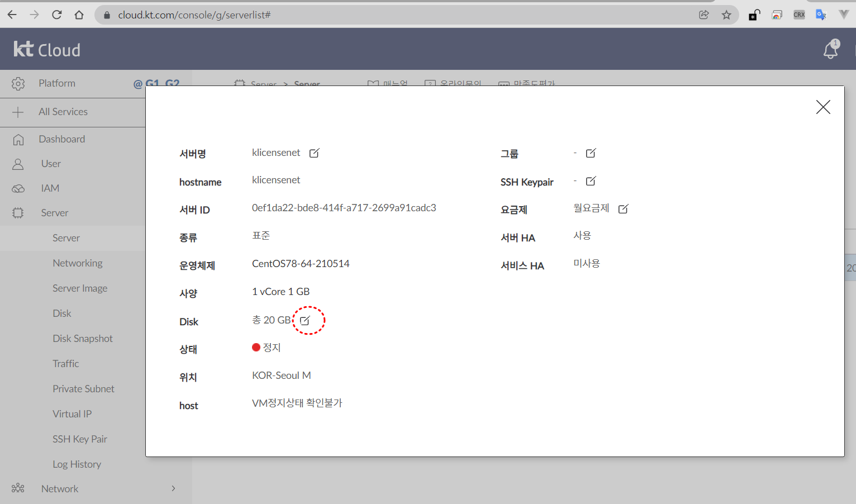Image resolution: width=856 pixels, height=504 pixels.
Task: Click the IAM cloud icon
Action: (18, 189)
